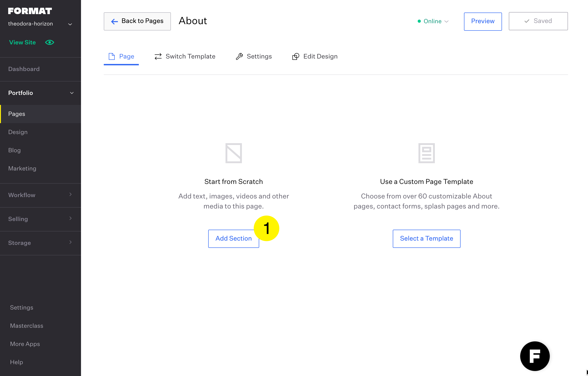This screenshot has width=588, height=376.
Task: Click the Switch Template arrows icon
Action: pos(158,56)
